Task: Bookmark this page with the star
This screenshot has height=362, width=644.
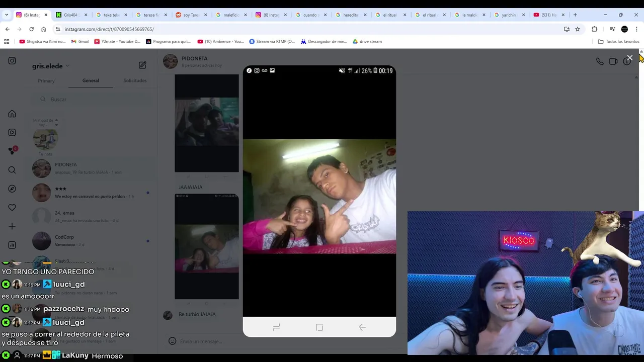Action: click(x=578, y=29)
